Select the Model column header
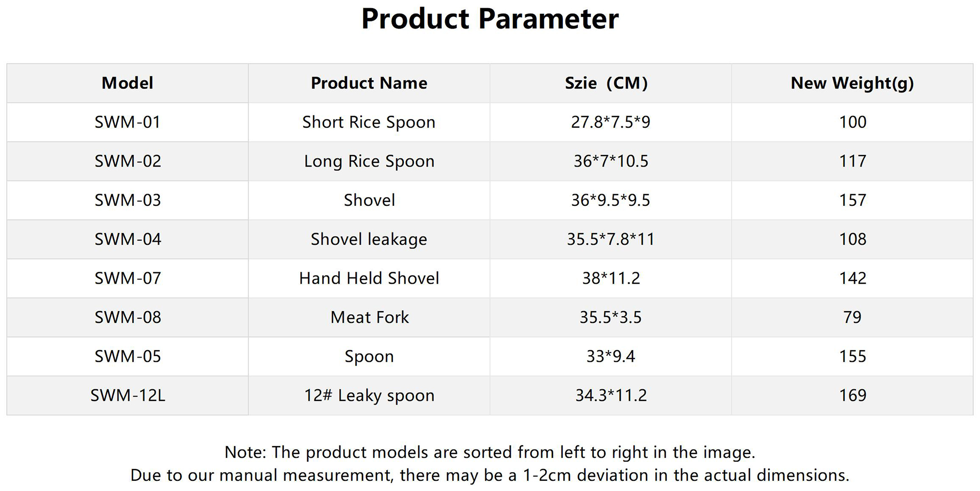The width and height of the screenshot is (980, 491). pos(127,83)
